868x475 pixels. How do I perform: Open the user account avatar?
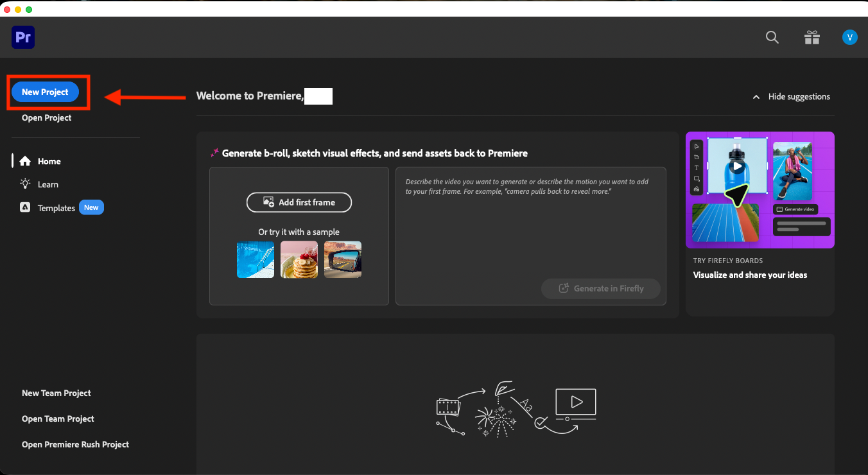tap(850, 37)
